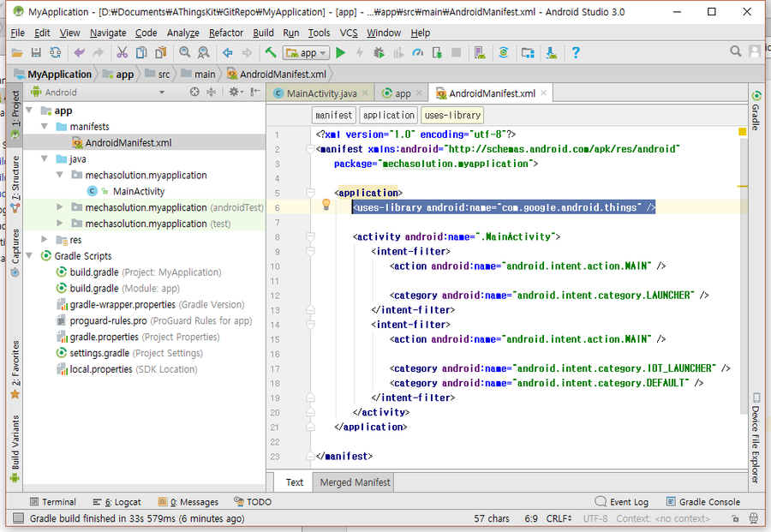771x532 pixels.
Task: Open AVD Manager from the toolbar
Action: (x=480, y=52)
